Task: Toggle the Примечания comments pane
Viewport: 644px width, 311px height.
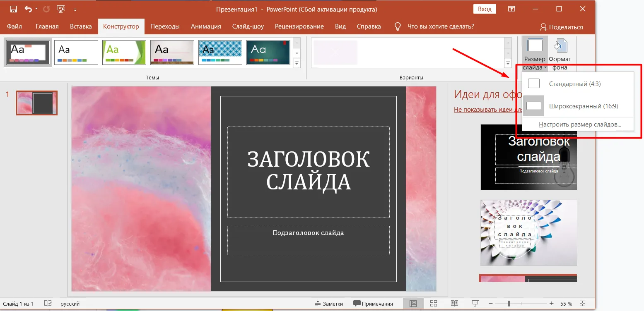Action: 373,304
